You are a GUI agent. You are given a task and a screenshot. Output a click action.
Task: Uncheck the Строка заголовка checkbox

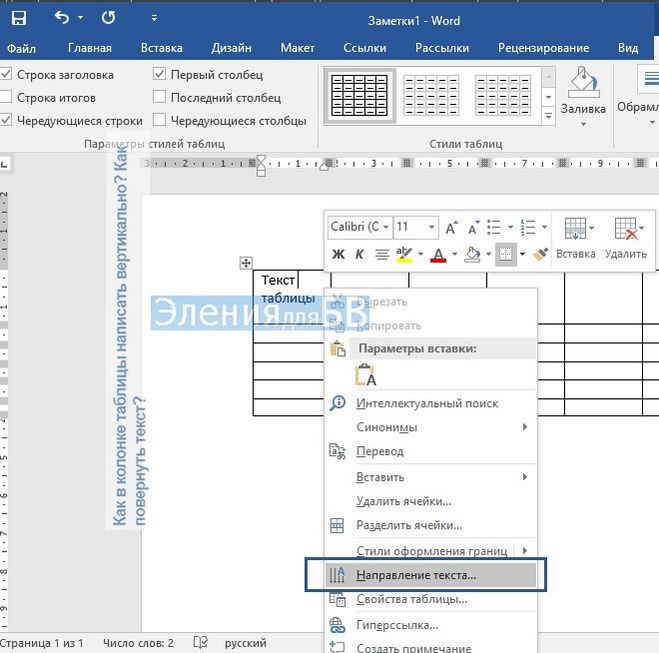click(x=7, y=75)
